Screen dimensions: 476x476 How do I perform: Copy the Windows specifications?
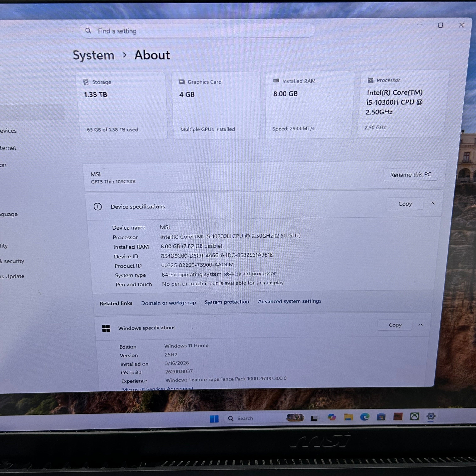pyautogui.click(x=395, y=325)
